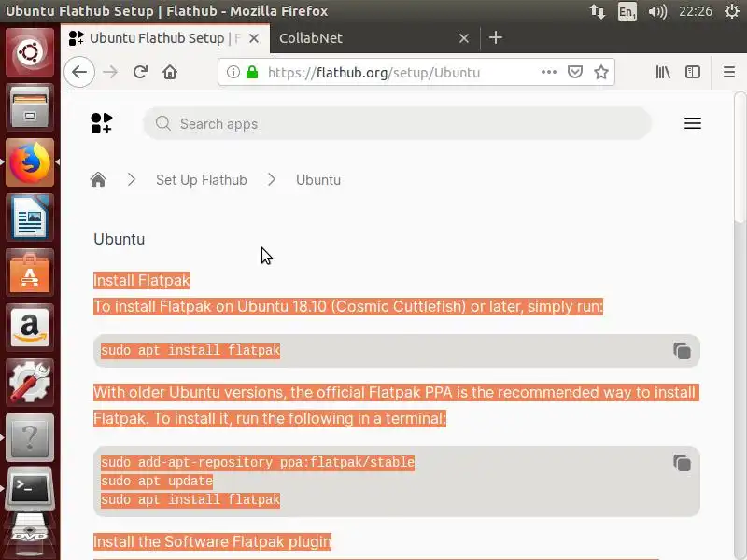Open the Firefox hamburger menu

click(729, 72)
